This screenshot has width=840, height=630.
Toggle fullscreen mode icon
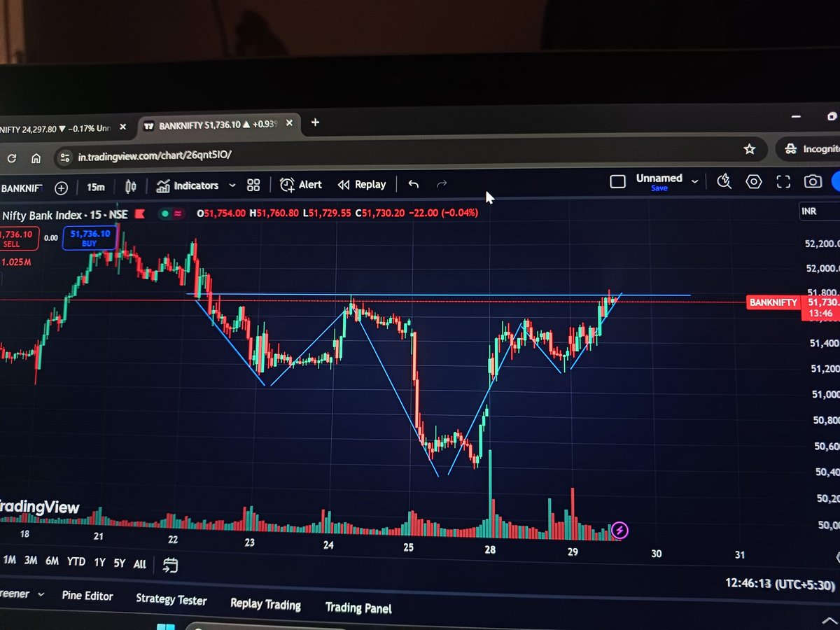(x=783, y=182)
